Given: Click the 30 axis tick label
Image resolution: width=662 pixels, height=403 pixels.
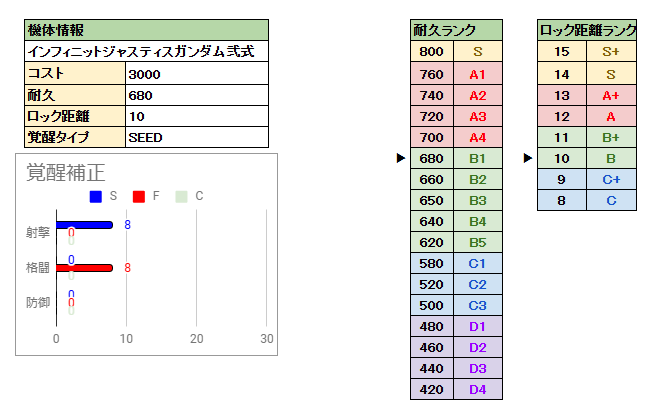Looking at the screenshot, I should 267,338.
